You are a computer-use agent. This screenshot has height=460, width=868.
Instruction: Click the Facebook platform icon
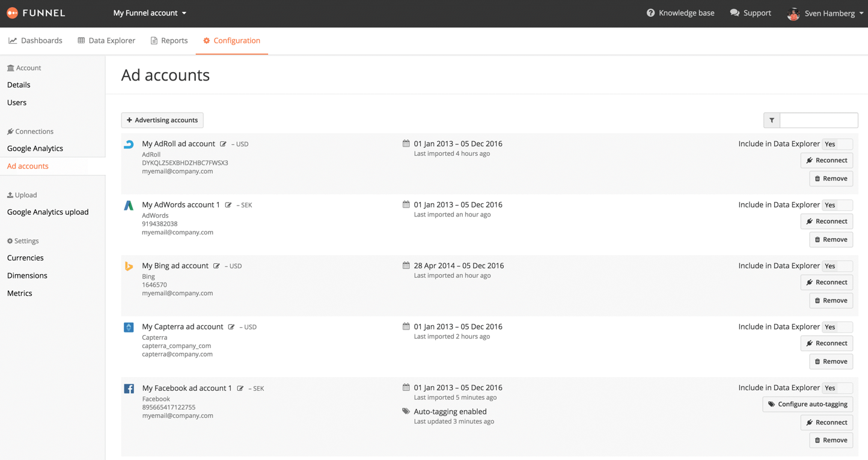(129, 388)
